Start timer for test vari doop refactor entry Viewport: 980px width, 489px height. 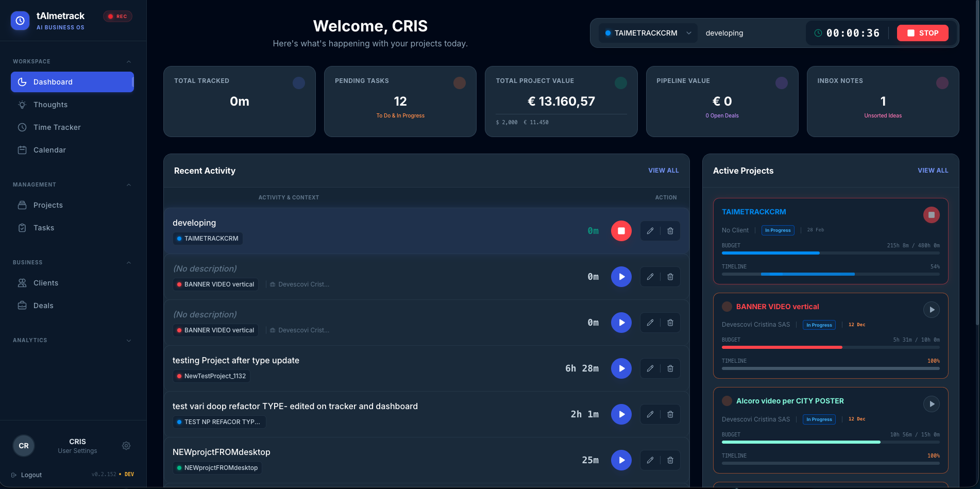point(621,414)
